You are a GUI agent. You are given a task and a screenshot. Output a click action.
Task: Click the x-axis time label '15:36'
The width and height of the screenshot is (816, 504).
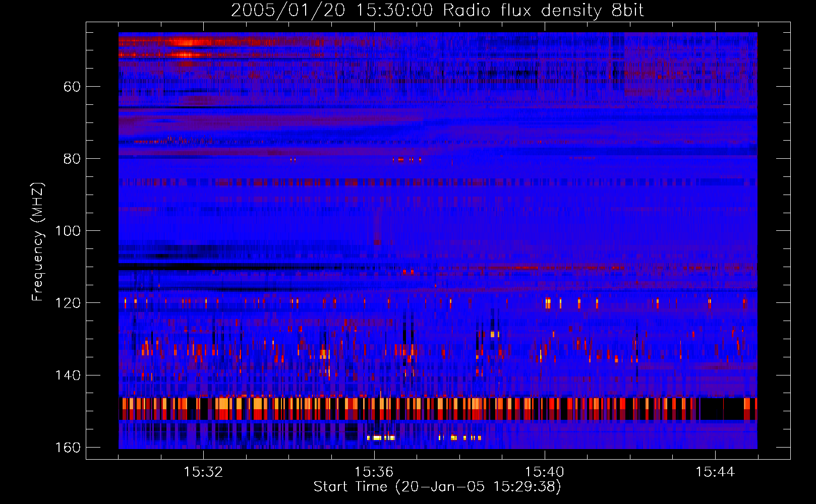(374, 472)
